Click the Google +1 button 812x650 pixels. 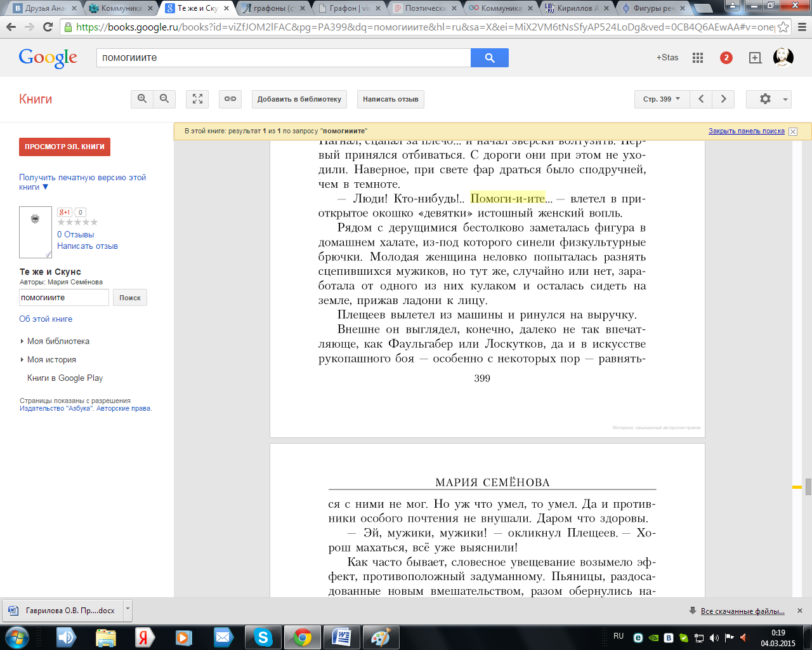coord(65,212)
